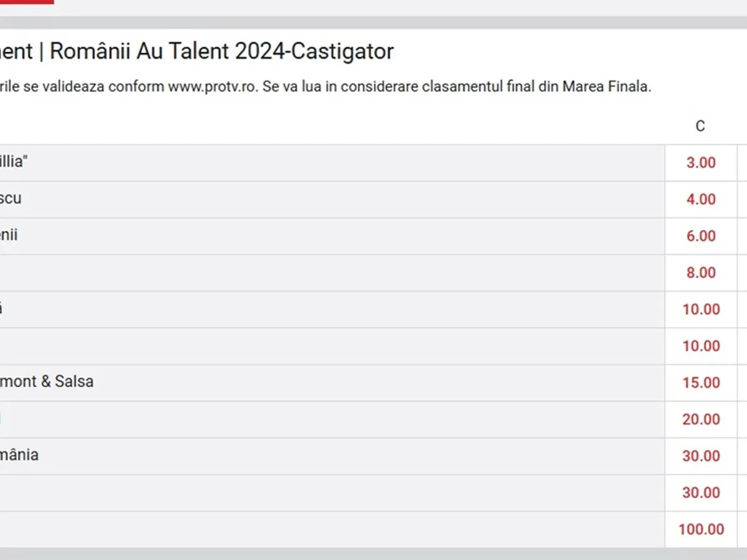The height and width of the screenshot is (560, 747).
Task: Click the column header labeled C
Action: [x=700, y=126]
